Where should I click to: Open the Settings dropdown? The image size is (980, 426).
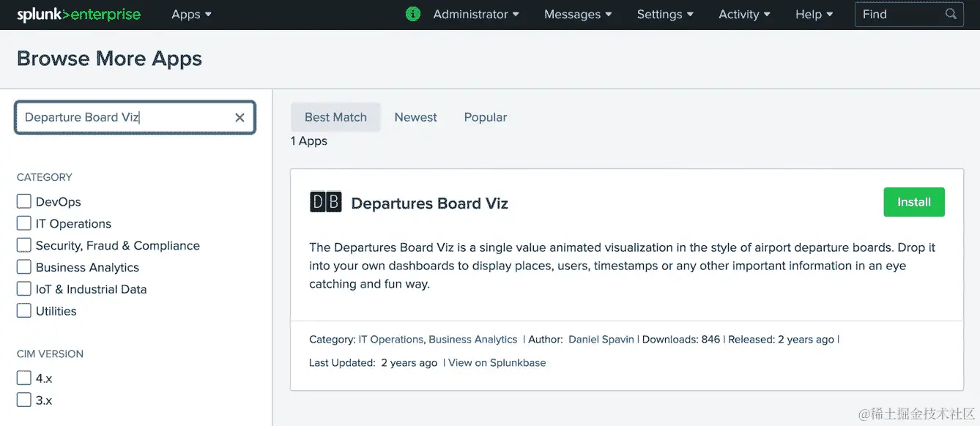tap(665, 15)
